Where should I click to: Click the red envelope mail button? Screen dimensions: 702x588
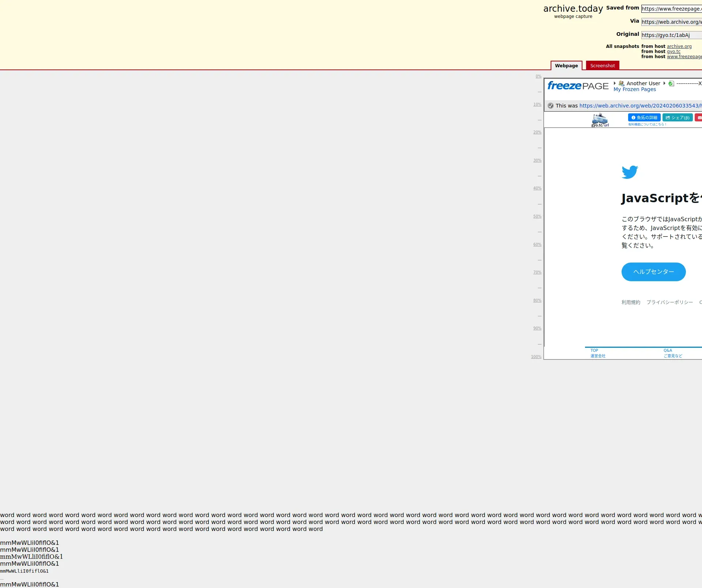tap(699, 118)
